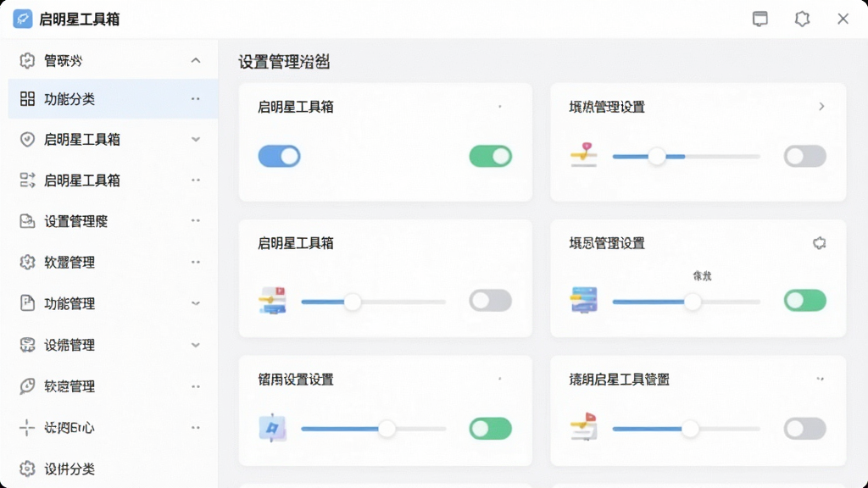Click the file icon in bottom-right 工具 card

(584, 427)
